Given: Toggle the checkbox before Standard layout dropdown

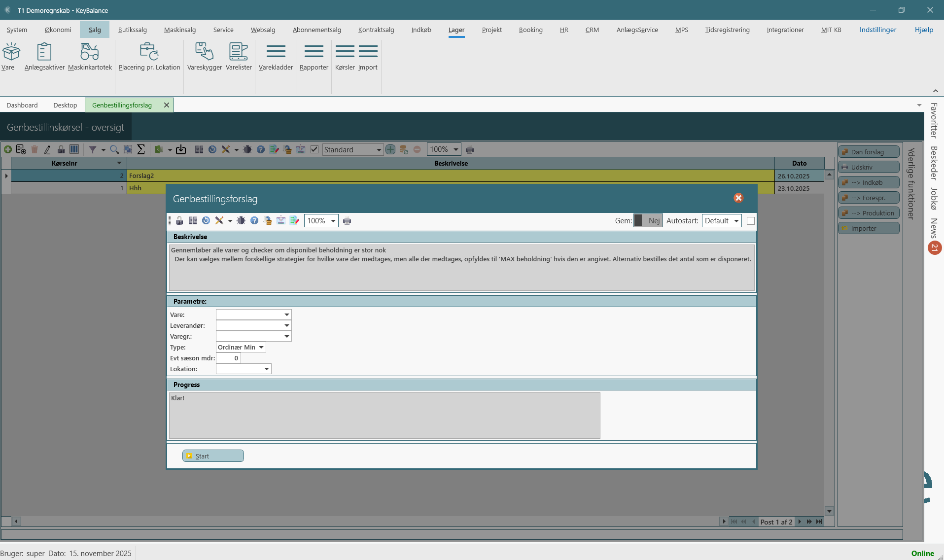Looking at the screenshot, I should click(x=315, y=149).
